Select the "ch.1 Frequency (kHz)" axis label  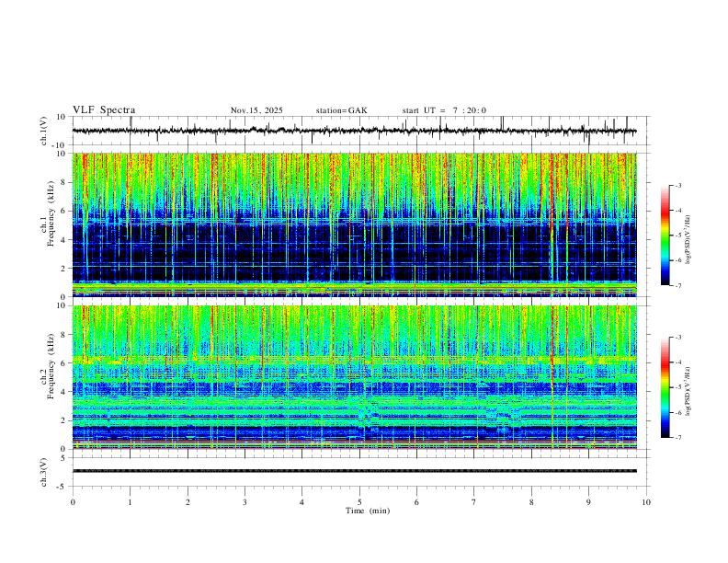point(48,212)
